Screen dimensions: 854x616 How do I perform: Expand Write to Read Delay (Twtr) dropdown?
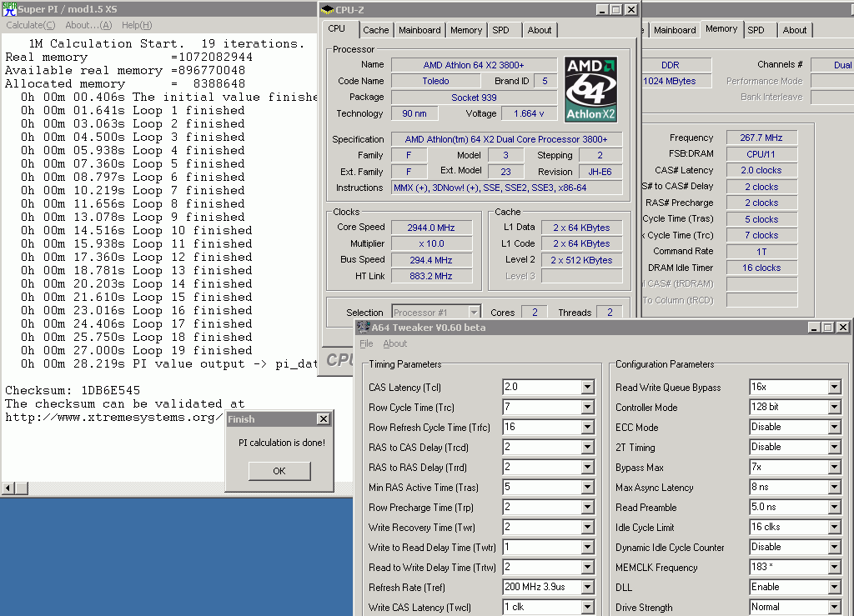(587, 547)
